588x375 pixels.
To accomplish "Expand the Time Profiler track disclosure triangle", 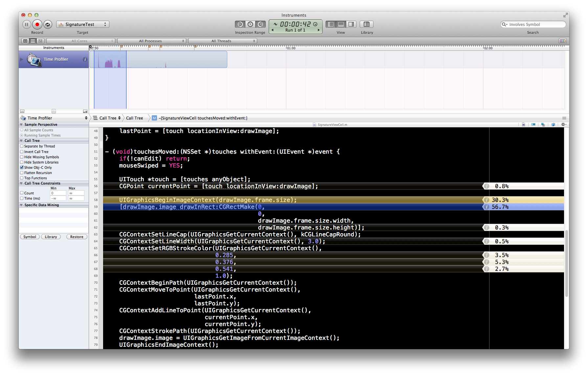I will [22, 59].
